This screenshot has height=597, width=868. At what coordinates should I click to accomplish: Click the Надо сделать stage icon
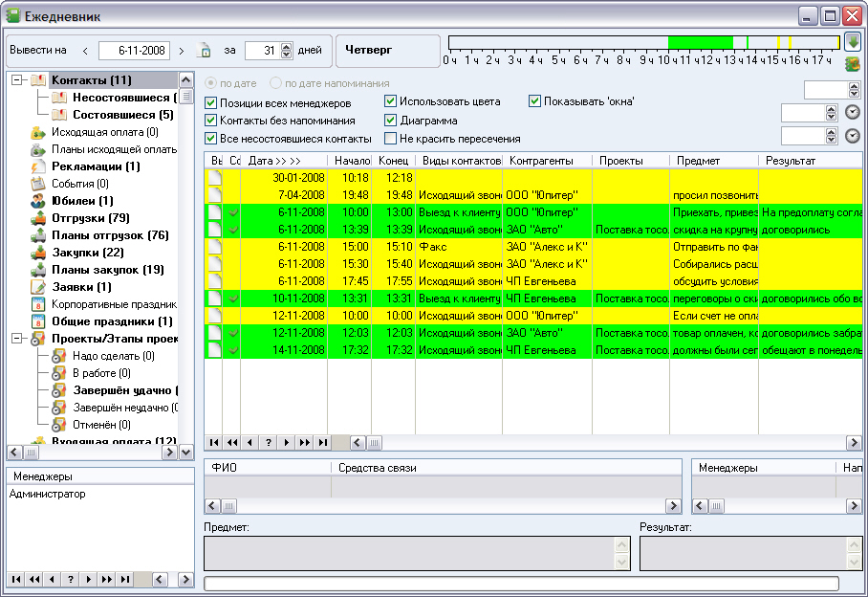point(58,356)
